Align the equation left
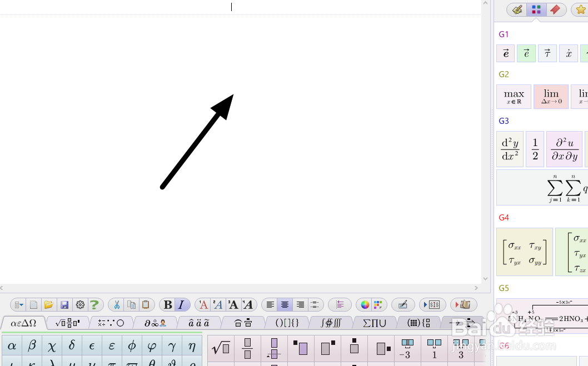The image size is (588, 366). [x=270, y=305]
